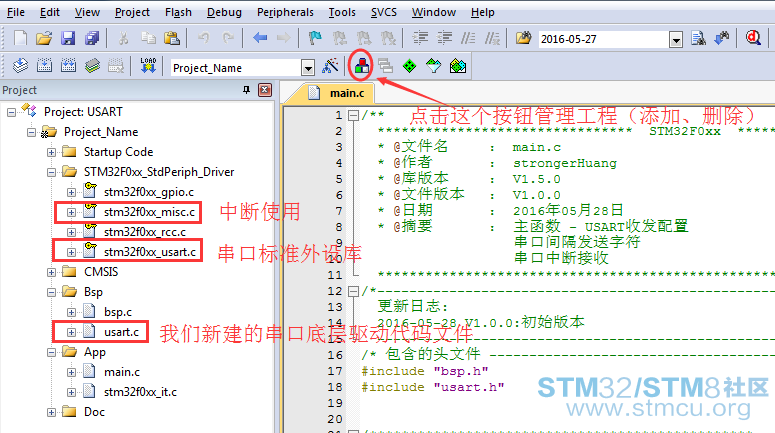Expand the CMSIS folder
775x433 pixels.
click(51, 272)
